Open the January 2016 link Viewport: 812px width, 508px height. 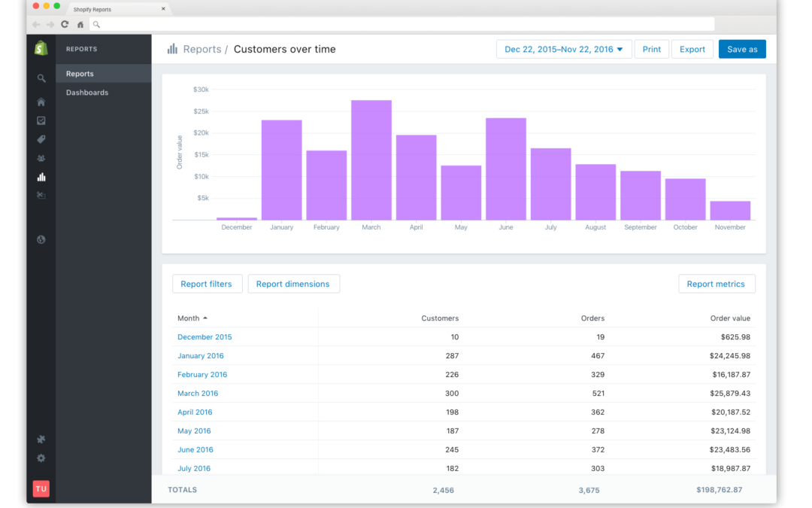pyautogui.click(x=201, y=355)
